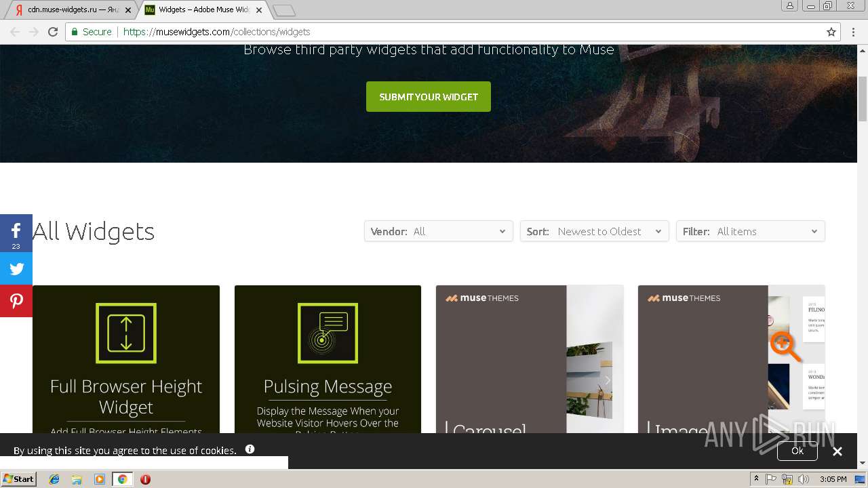Click Pulsing Message target speech icon
Image resolution: width=868 pixels, height=488 pixels.
(328, 333)
